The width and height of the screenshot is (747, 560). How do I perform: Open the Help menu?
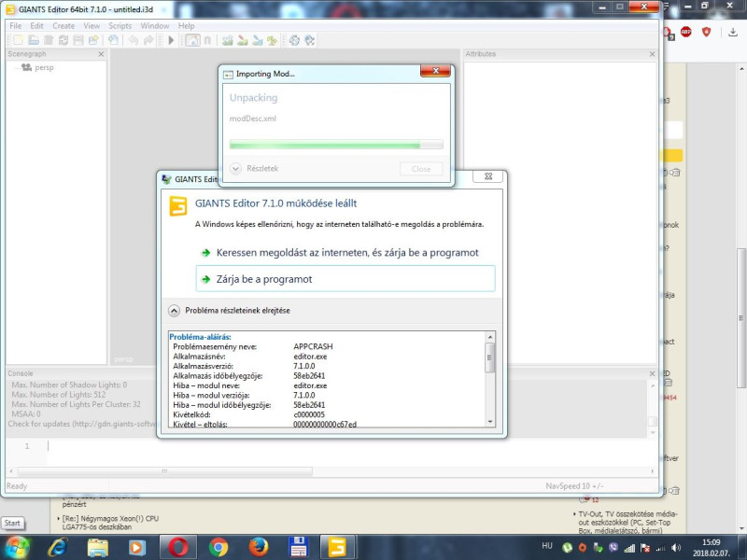click(186, 26)
